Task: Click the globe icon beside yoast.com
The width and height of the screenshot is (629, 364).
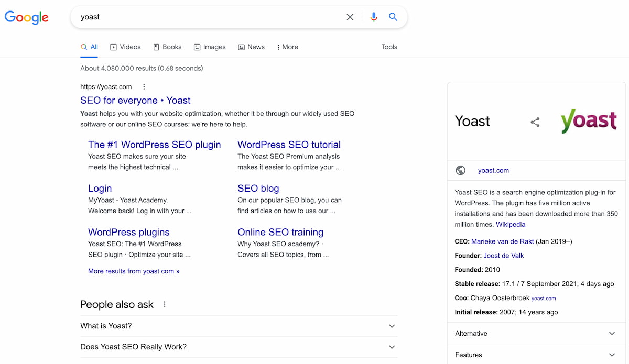Action: (x=461, y=170)
